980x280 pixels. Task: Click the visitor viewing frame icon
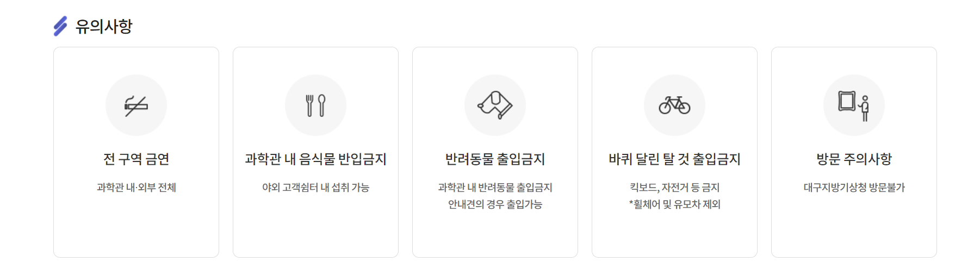point(854,105)
